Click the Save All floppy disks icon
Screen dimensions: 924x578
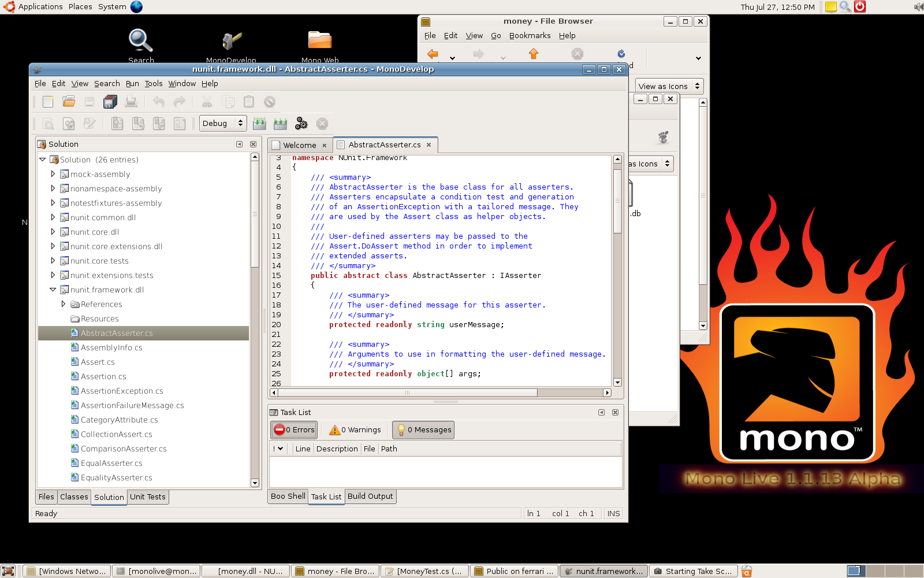[x=110, y=102]
